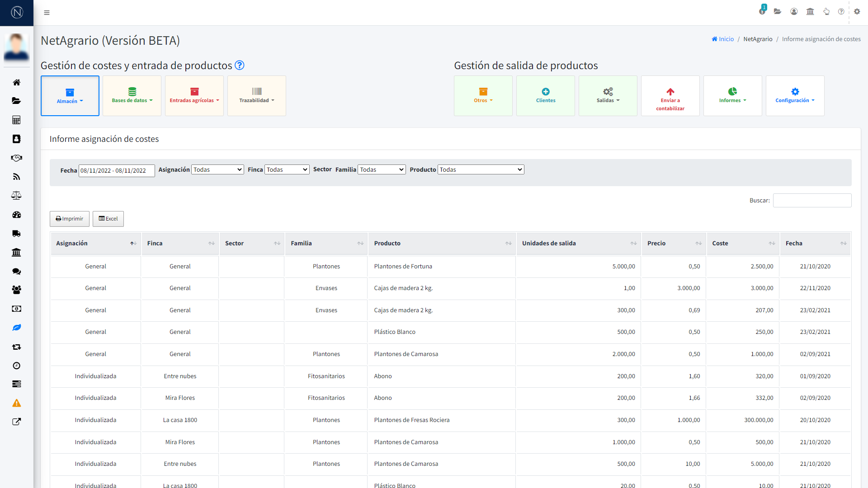Click the blue leaf NetAgrario icon
Viewport: 868px width, 488px height.
[16, 328]
